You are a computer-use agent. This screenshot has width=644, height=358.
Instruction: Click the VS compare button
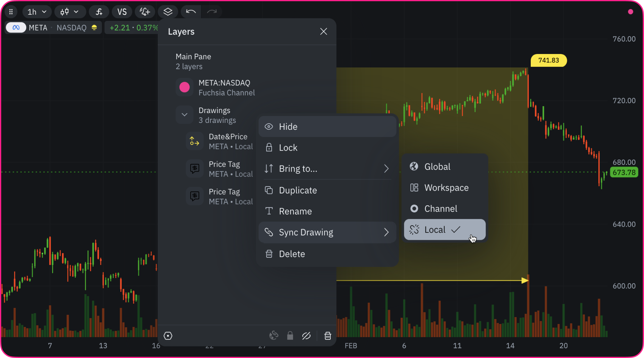coord(122,12)
